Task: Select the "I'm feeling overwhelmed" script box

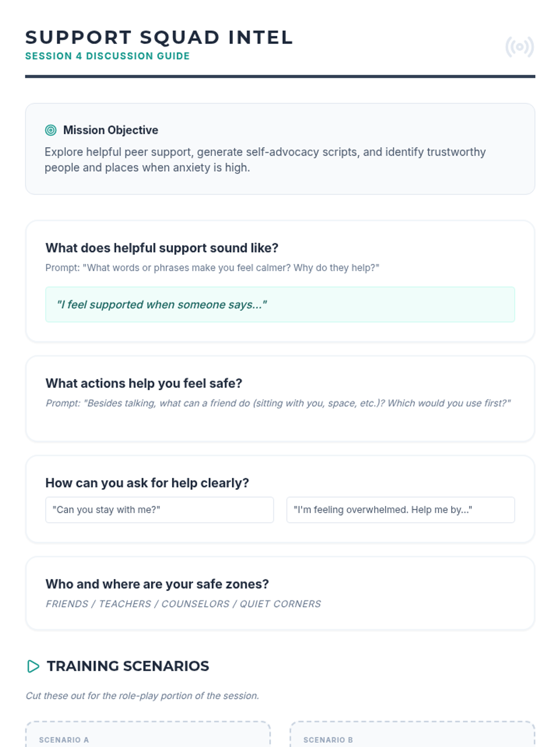Action: pos(400,510)
